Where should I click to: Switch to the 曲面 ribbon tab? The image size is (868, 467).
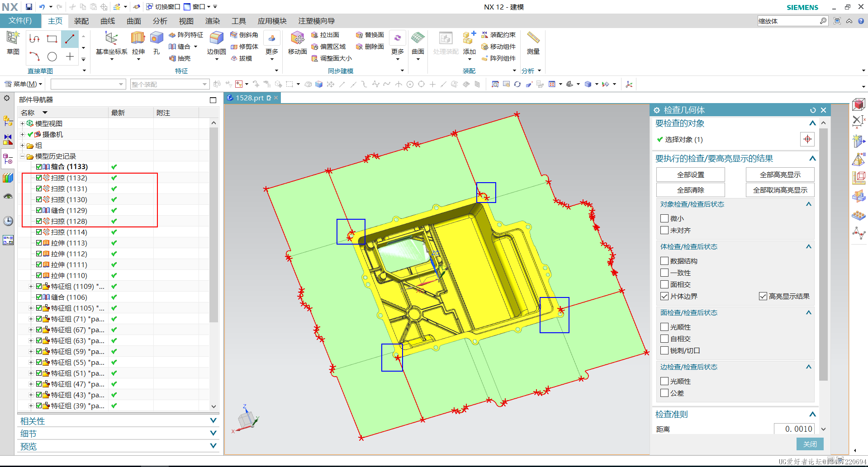click(x=134, y=21)
